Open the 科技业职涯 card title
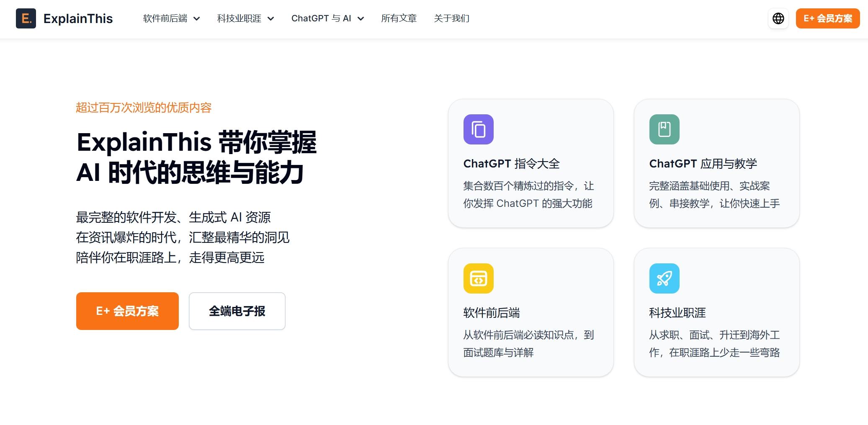Screen dimensions: 868x425 (677, 313)
